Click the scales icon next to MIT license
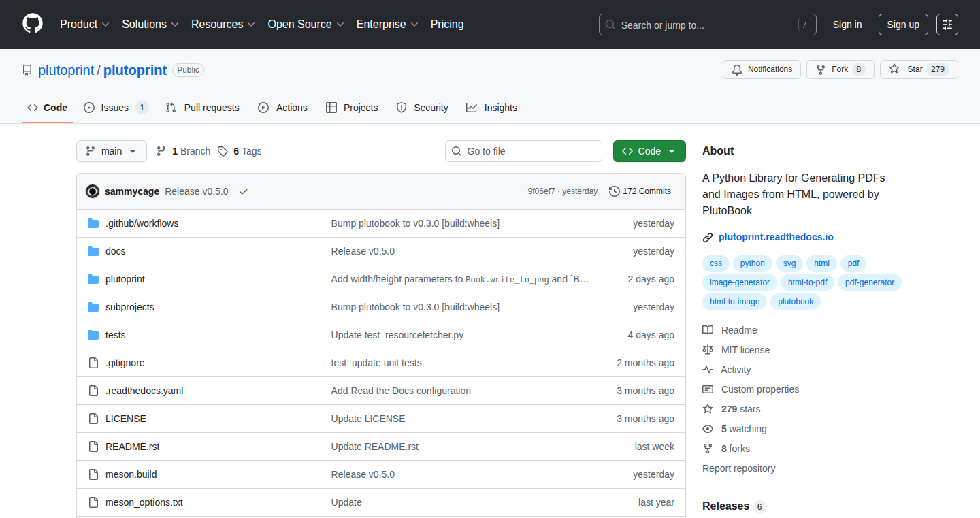This screenshot has width=980, height=518. coord(708,350)
